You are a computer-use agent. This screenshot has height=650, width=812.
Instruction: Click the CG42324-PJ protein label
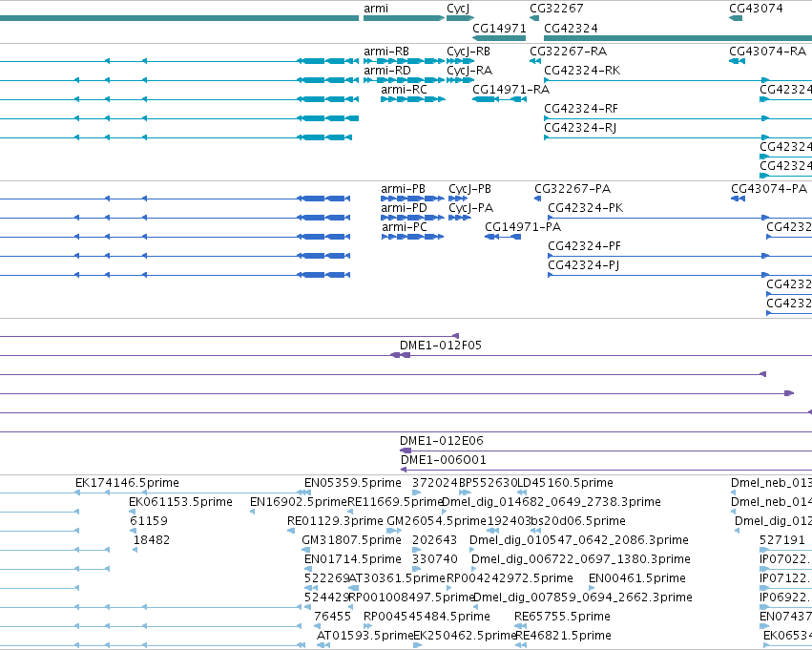[x=584, y=265]
